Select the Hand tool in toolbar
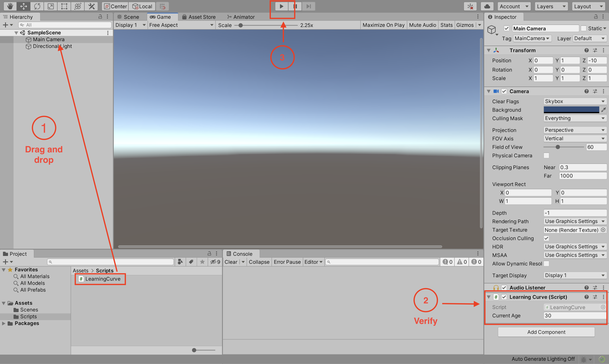Viewport: 609px width, 364px height. tap(10, 6)
